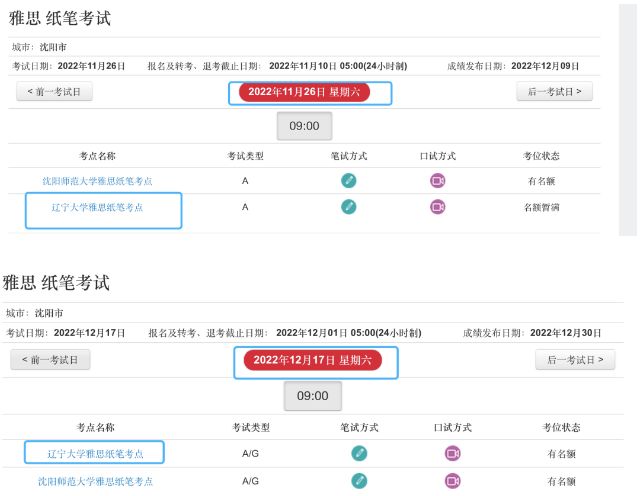Click 考试类型 column header in Nov 26 table
This screenshot has height=496, width=642.
click(246, 156)
